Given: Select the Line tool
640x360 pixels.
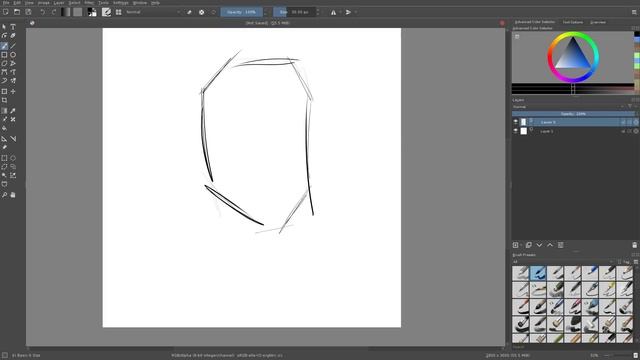Looking at the screenshot, I should (x=13, y=46).
